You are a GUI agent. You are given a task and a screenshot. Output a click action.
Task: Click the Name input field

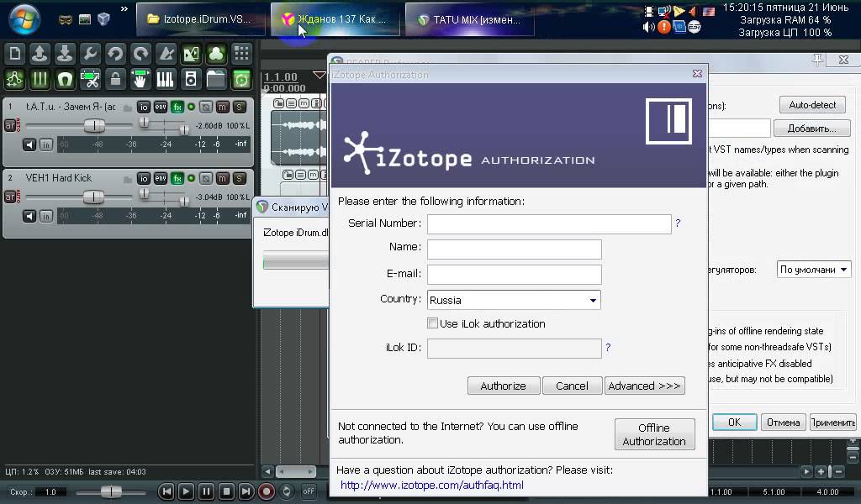point(514,249)
